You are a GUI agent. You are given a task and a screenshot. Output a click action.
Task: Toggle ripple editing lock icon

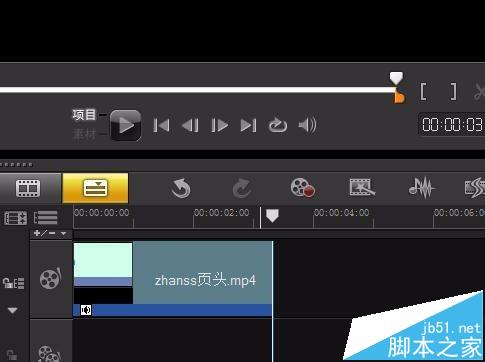click(13, 283)
